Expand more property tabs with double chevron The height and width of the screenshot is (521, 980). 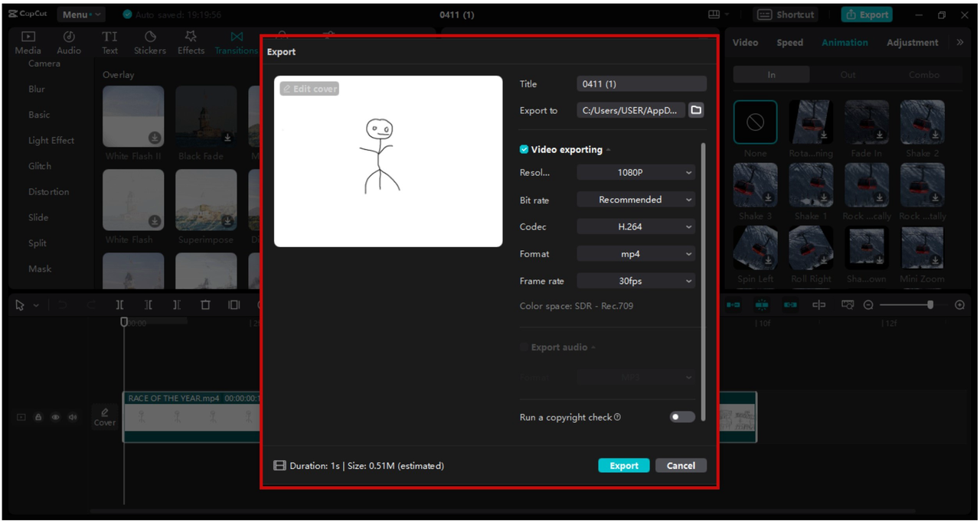click(960, 43)
